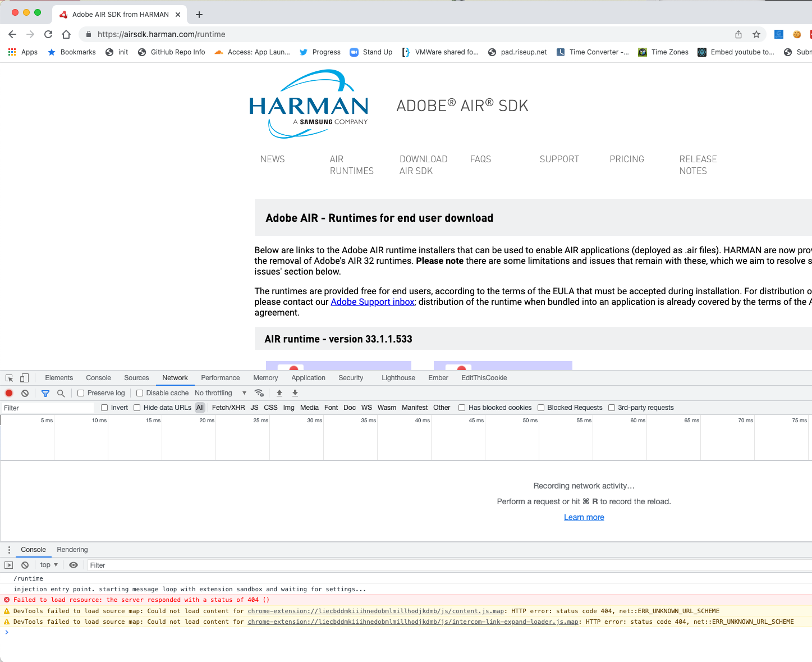Enable the Disable cache checkbox
Screen dimensions: 812x662
point(140,392)
